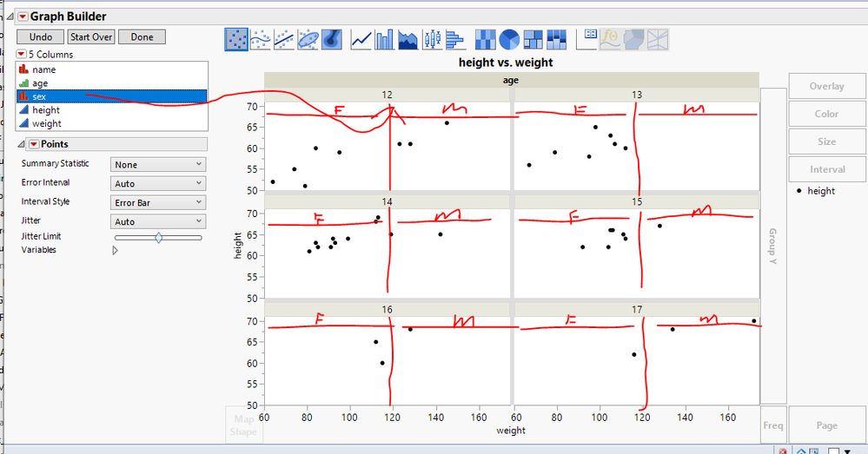The image size is (868, 454).
Task: Open the Jitter dropdown
Action: pos(158,221)
